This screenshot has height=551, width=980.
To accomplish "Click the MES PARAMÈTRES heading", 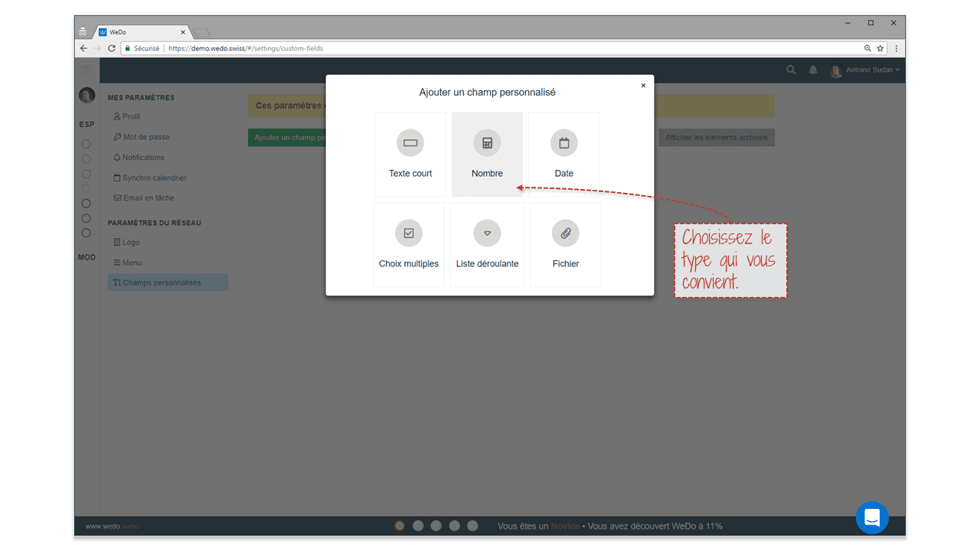I will point(141,98).
